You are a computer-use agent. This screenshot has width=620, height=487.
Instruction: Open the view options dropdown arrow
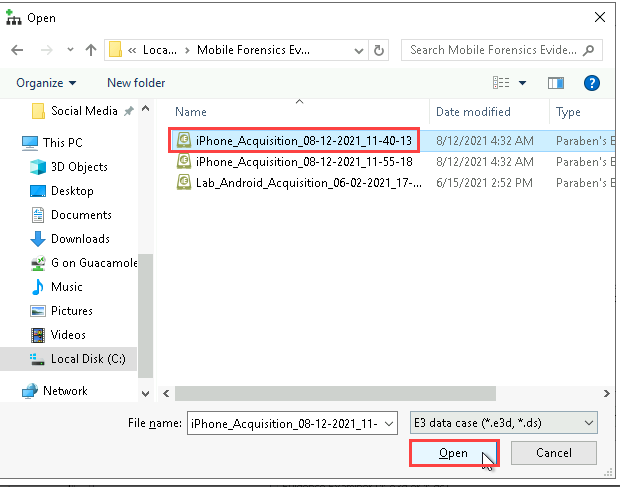click(522, 83)
